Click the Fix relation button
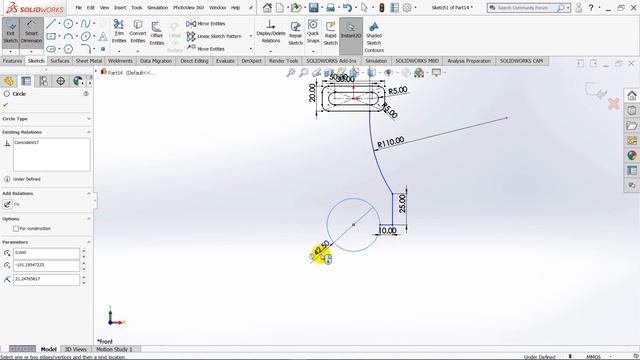This screenshot has width=640, height=360. 7,204
